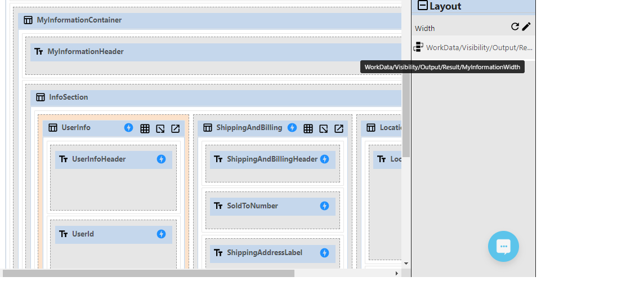
Task: Click the UserInfo lightning bolt action icon
Action: [128, 128]
